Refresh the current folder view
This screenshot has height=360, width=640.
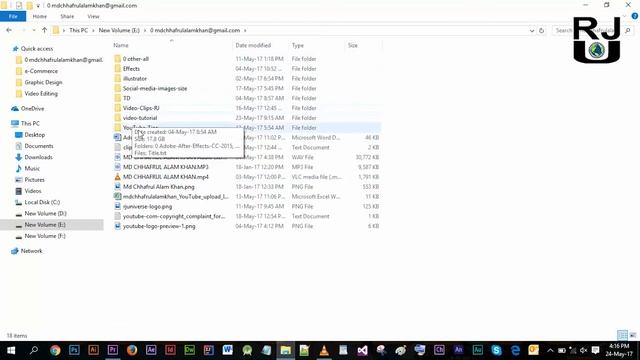pyautogui.click(x=542, y=31)
